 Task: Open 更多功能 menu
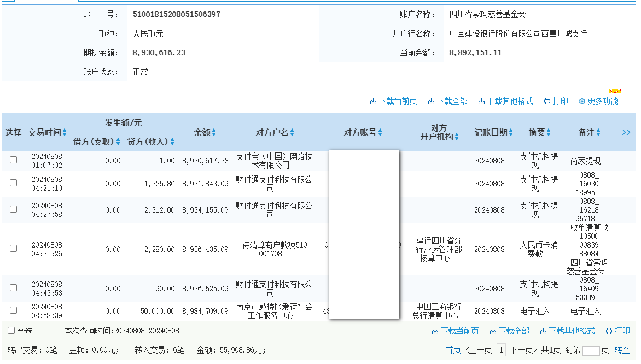click(x=598, y=101)
